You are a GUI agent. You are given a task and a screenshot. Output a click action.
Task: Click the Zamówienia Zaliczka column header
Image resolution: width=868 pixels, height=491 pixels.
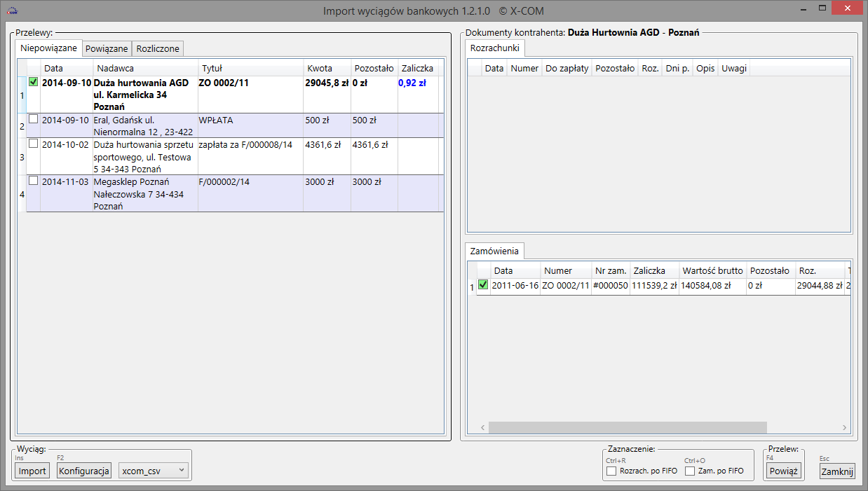pos(654,270)
